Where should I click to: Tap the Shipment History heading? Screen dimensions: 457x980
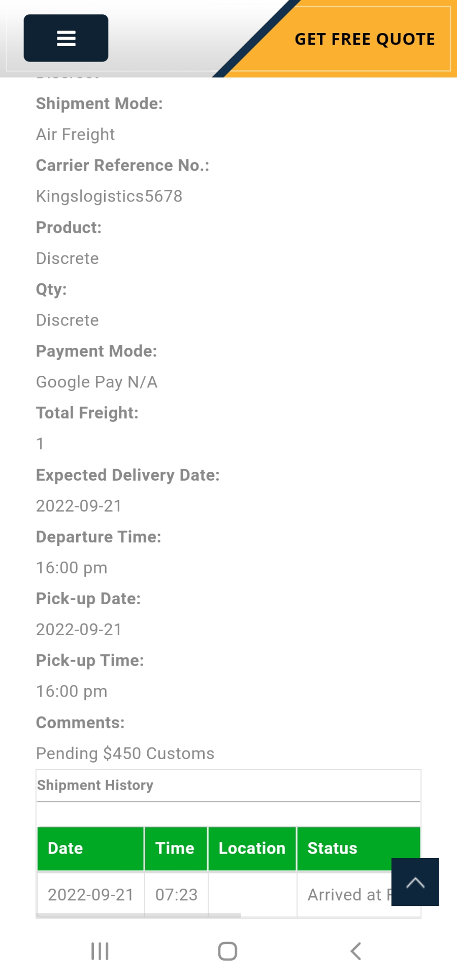(95, 785)
